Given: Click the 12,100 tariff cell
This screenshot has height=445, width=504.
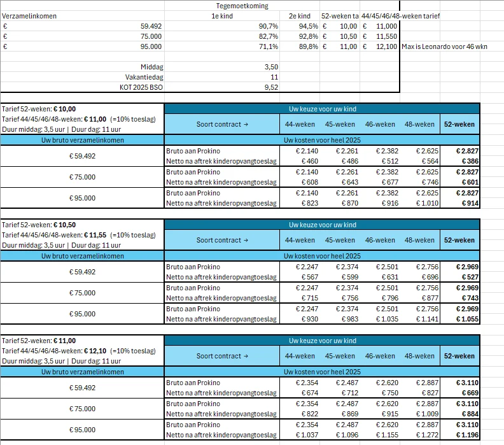Looking at the screenshot, I should 380,46.
